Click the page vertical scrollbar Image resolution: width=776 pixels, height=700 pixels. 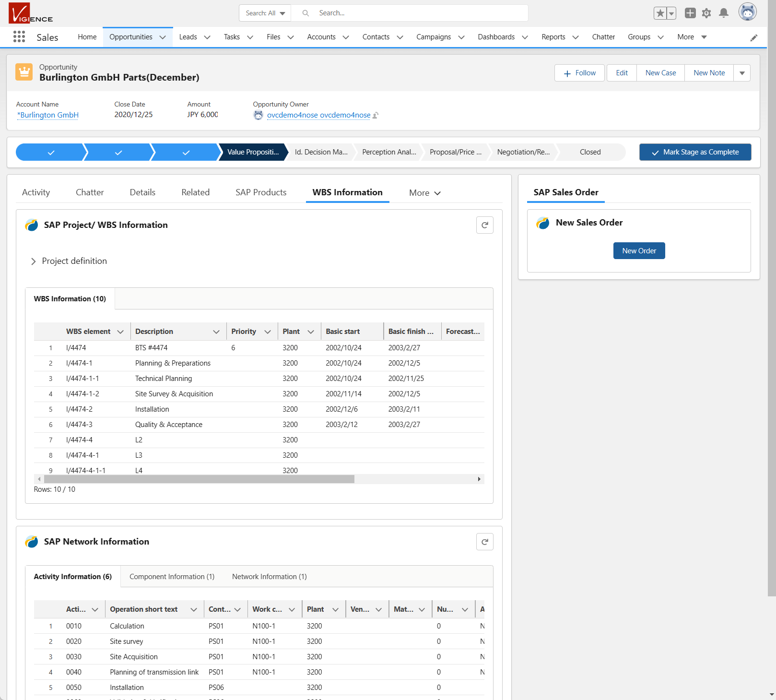point(771,297)
